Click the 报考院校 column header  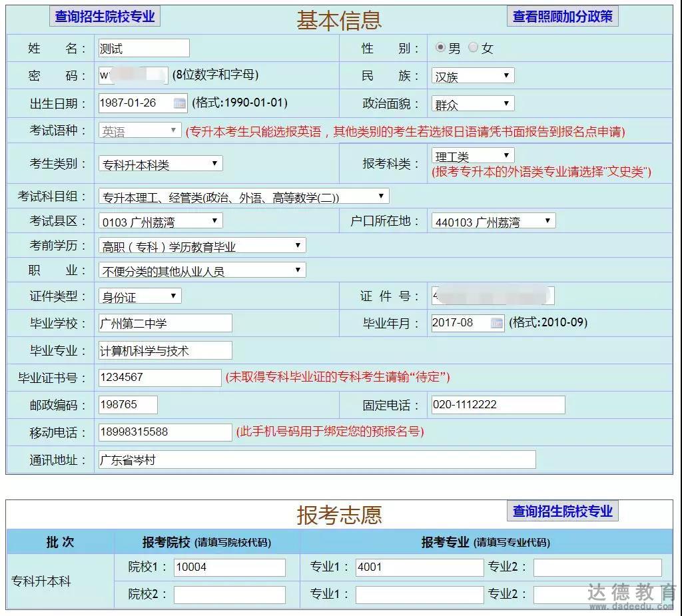click(x=206, y=542)
